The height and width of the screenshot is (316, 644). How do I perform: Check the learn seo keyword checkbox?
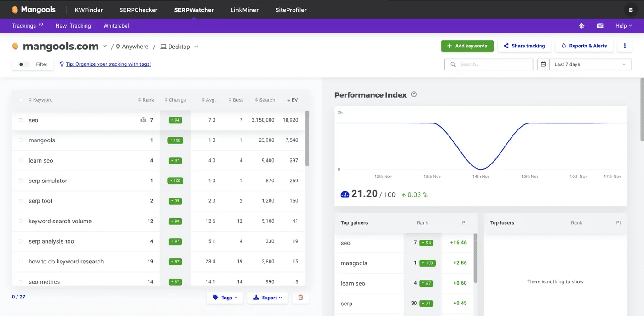(x=21, y=160)
